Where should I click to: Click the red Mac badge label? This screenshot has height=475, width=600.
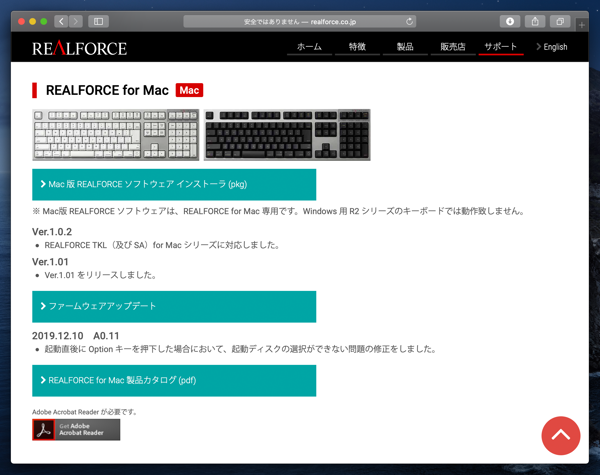coord(189,90)
